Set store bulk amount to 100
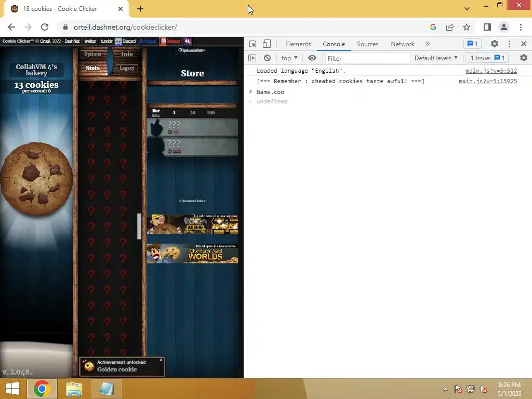The height and width of the screenshot is (399, 532). point(211,113)
